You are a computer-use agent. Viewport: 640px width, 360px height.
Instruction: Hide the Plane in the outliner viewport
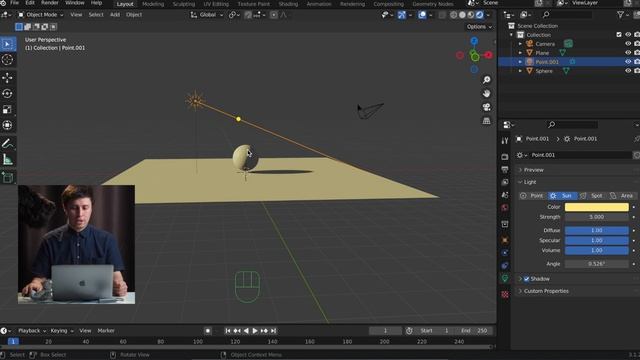628,53
